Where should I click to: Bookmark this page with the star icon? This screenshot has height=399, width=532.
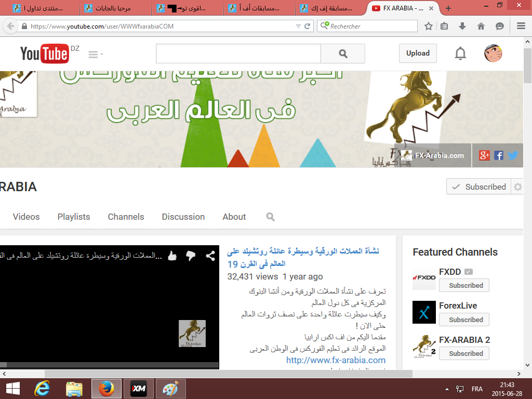click(x=429, y=26)
